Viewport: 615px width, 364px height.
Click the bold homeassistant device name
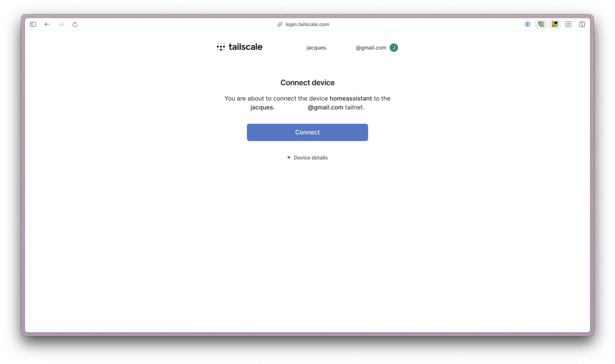(x=351, y=98)
